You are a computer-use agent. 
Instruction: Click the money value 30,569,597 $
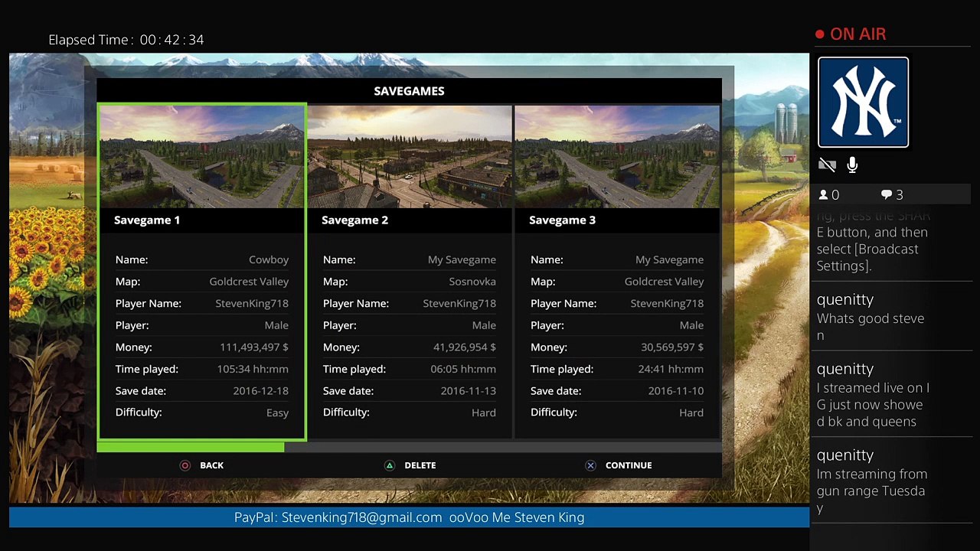click(672, 347)
